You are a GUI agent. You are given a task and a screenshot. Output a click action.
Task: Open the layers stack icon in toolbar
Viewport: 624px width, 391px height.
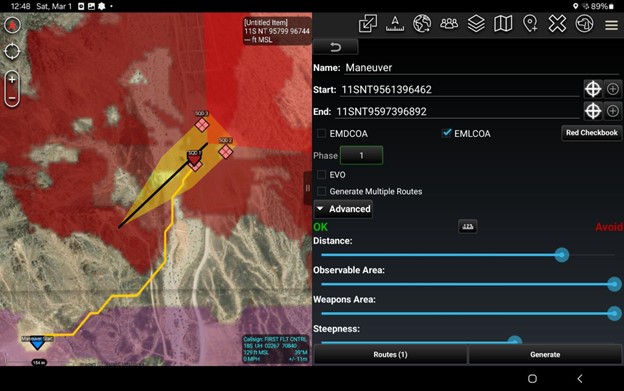(x=476, y=24)
